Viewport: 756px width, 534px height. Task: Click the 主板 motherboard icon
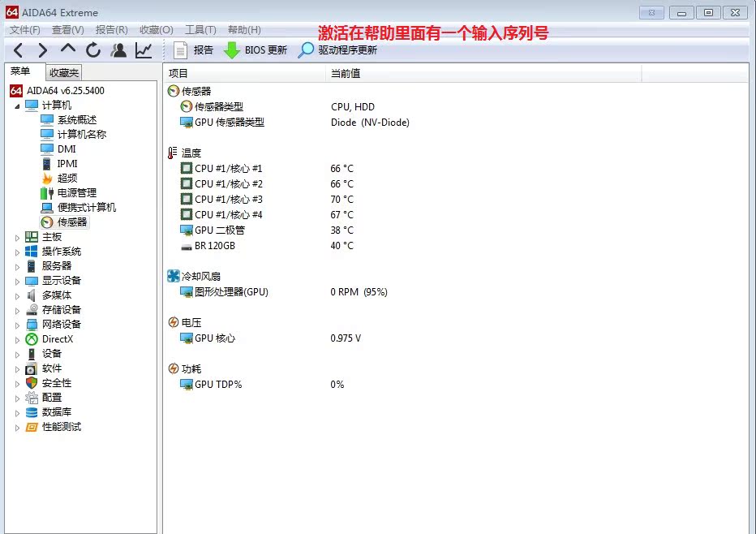pos(32,237)
